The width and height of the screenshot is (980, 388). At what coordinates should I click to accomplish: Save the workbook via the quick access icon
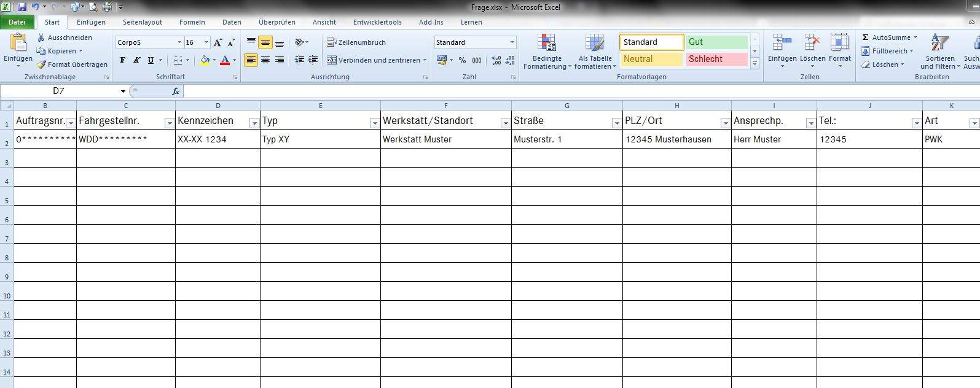(22, 7)
